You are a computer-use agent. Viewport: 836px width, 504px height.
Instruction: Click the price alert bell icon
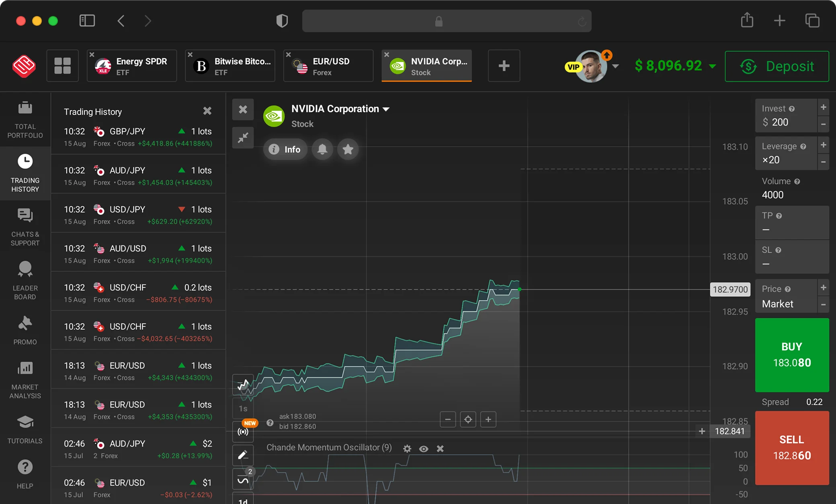pos(322,150)
